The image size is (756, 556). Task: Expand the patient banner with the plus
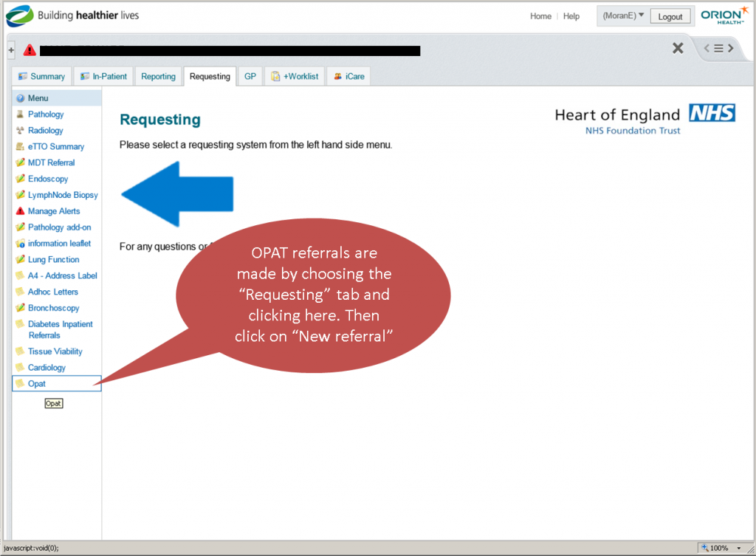[x=11, y=49]
